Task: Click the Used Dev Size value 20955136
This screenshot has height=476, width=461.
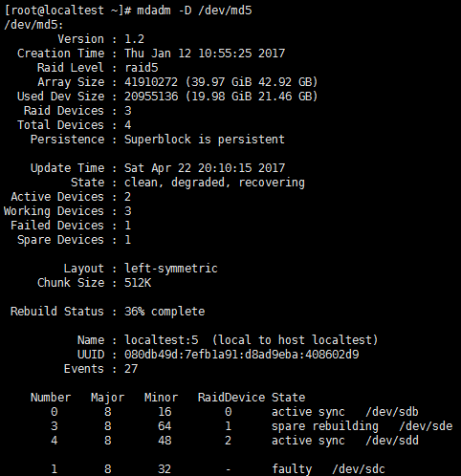Action: point(151,97)
